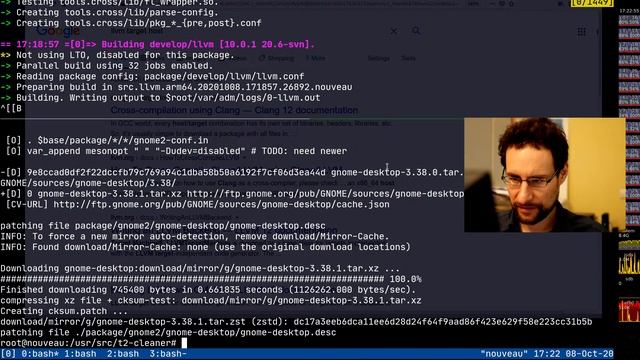Image resolution: width=640 pixels, height=360 pixels.
Task: Click the first "patching file package/gnome2" line
Action: coord(163,225)
